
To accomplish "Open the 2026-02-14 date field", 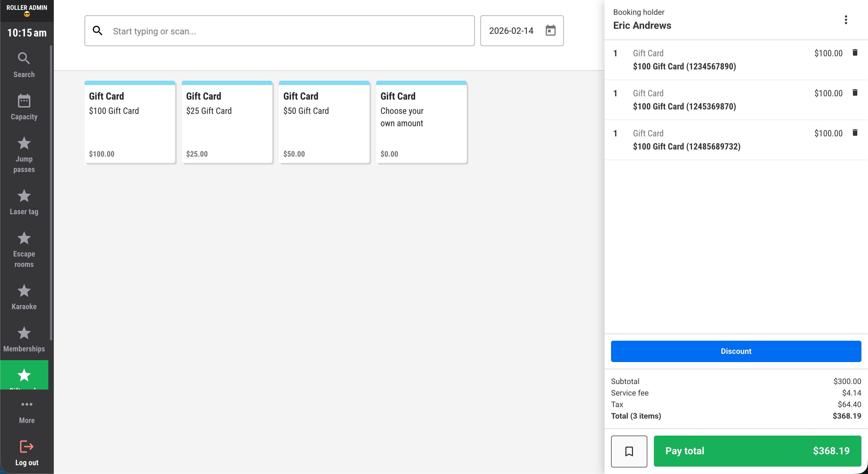I will click(x=511, y=31).
